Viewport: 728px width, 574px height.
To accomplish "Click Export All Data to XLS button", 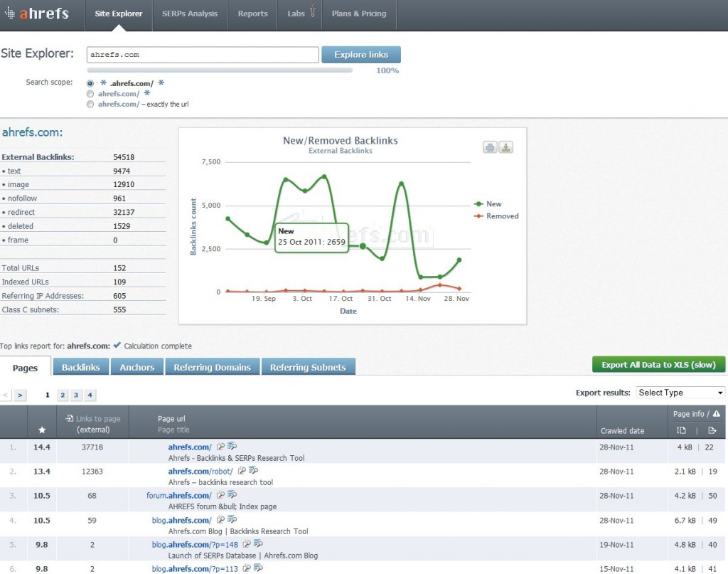I will click(658, 365).
